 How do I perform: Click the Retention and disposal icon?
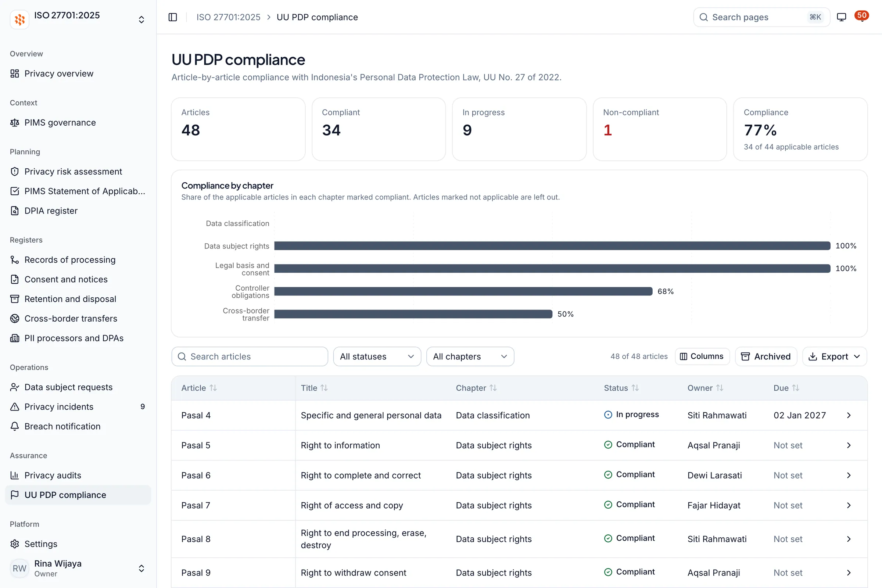coord(15,299)
